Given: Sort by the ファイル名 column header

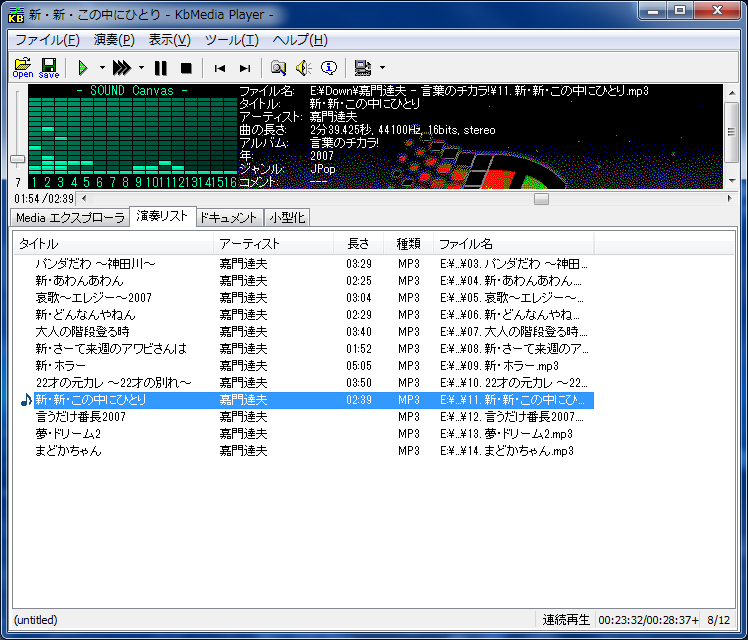Looking at the screenshot, I should point(513,244).
